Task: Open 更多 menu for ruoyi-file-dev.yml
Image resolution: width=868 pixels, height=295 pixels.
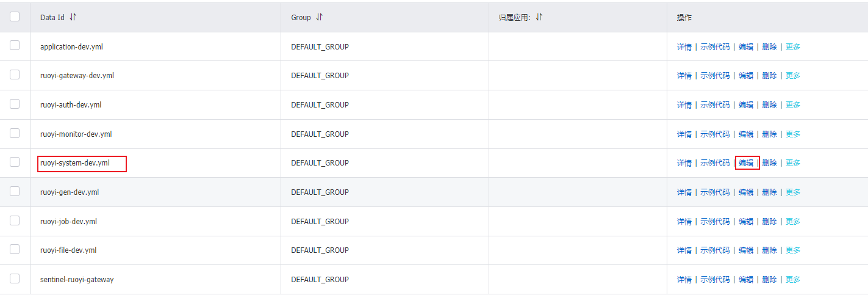Action: tap(793, 250)
